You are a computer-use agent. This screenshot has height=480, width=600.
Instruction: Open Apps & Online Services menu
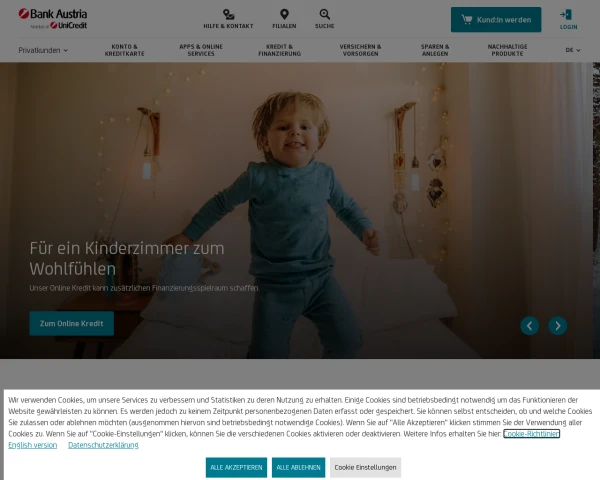pos(201,50)
